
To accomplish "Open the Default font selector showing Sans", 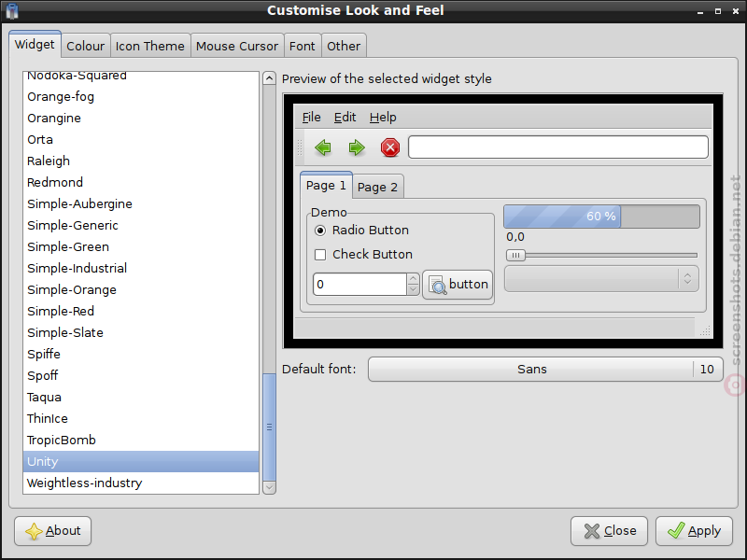I will pyautogui.click(x=545, y=369).
